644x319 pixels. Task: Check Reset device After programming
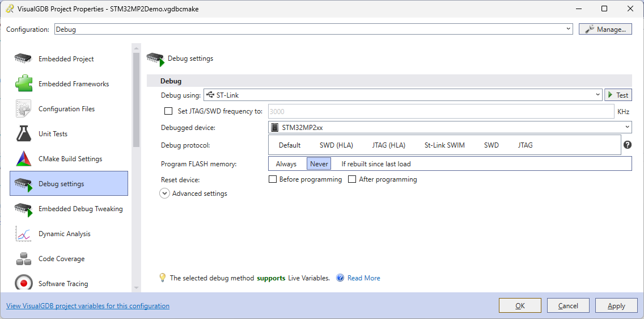352,179
